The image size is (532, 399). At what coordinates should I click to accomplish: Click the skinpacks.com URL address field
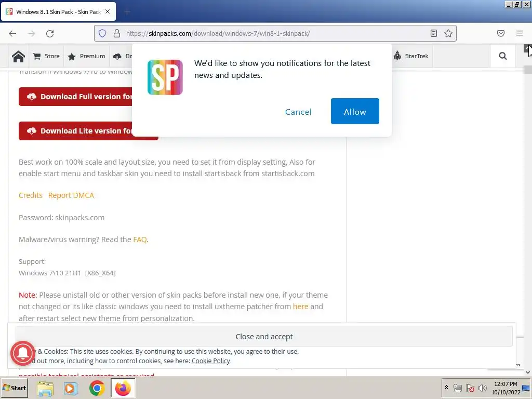(x=275, y=33)
